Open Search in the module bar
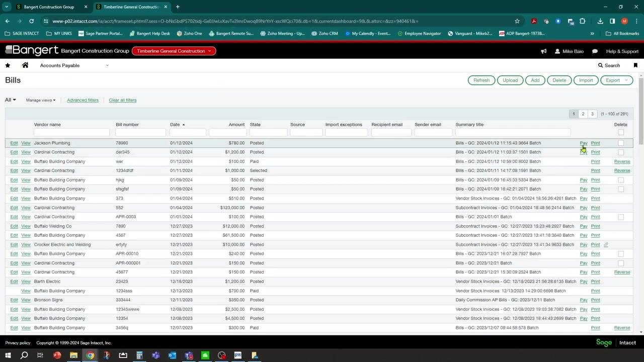The image size is (644, 362). [609, 65]
